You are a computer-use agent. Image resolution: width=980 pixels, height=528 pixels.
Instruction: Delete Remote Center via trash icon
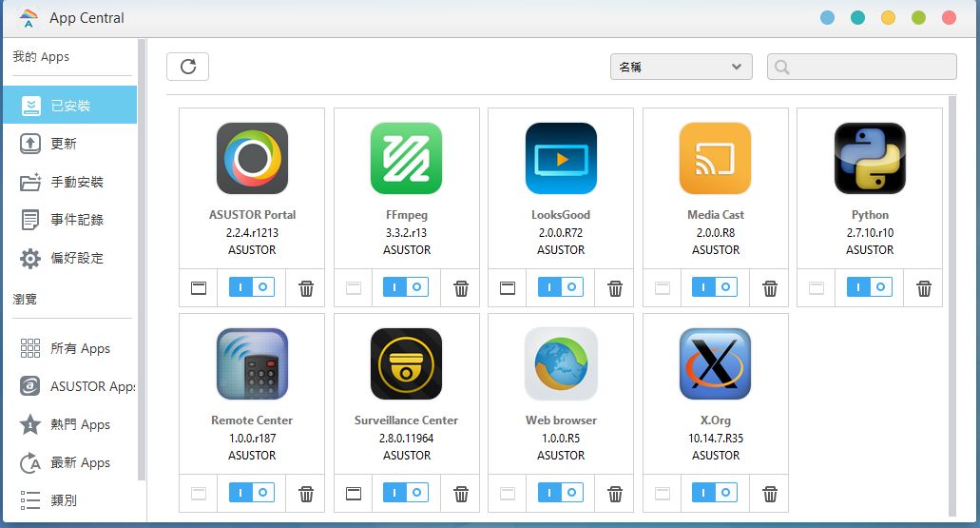[x=306, y=494]
